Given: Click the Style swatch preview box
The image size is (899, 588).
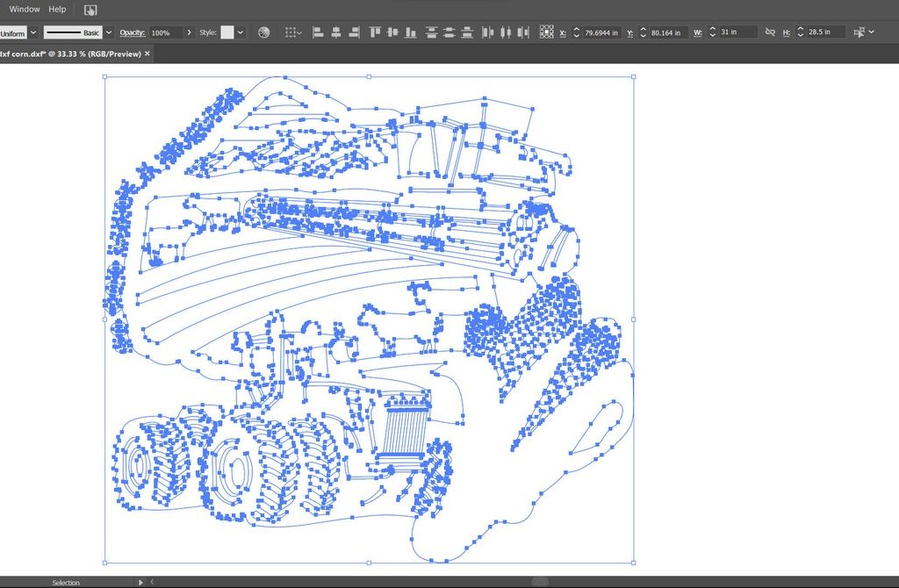Looking at the screenshot, I should click(227, 32).
